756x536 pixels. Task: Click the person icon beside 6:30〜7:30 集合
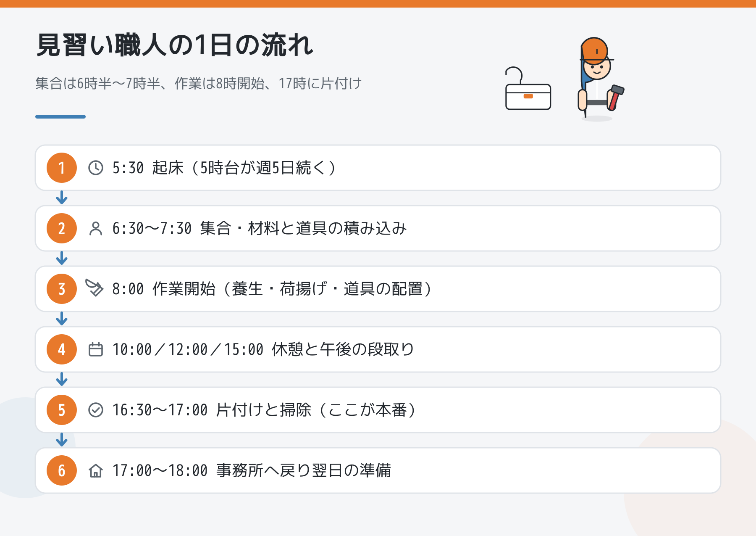coord(96,228)
